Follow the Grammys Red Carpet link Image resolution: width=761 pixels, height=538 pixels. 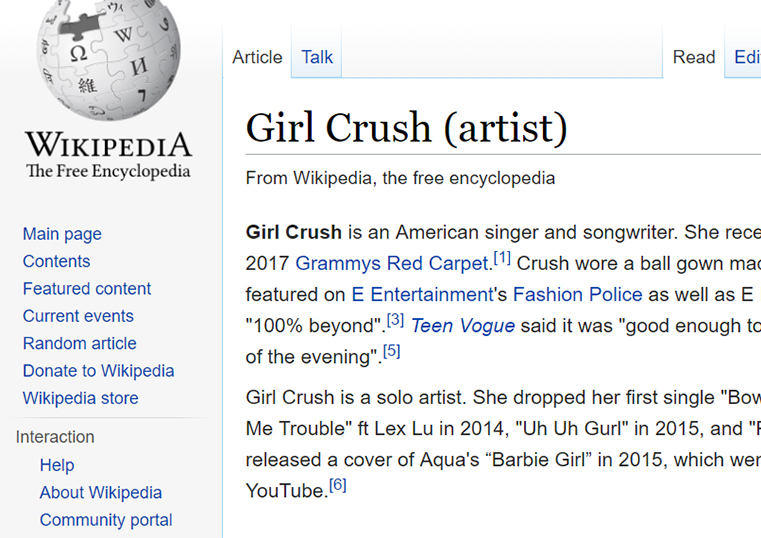coord(391,264)
